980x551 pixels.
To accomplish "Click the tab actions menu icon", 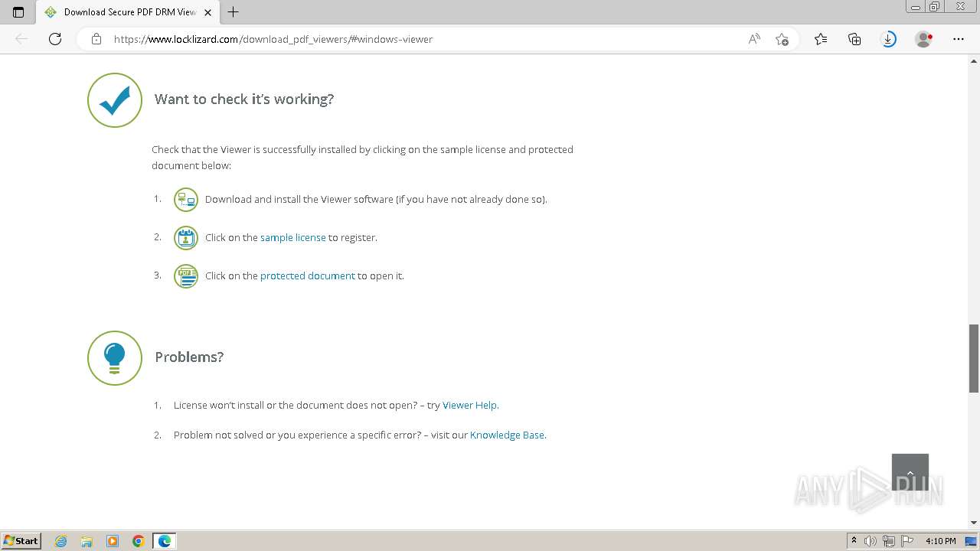I will point(18,12).
